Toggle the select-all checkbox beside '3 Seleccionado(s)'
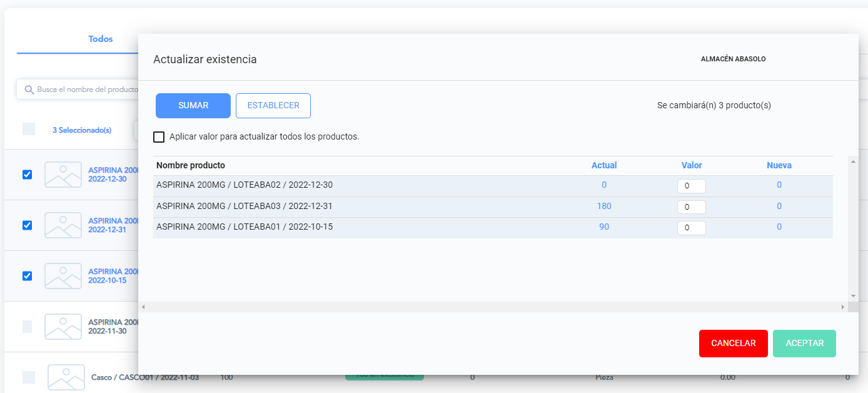868x393 pixels. (29, 129)
